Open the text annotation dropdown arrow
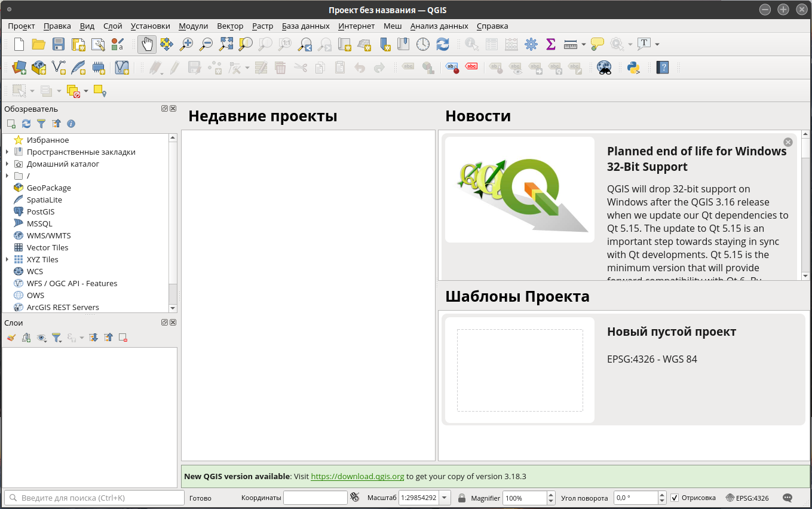 (x=657, y=44)
